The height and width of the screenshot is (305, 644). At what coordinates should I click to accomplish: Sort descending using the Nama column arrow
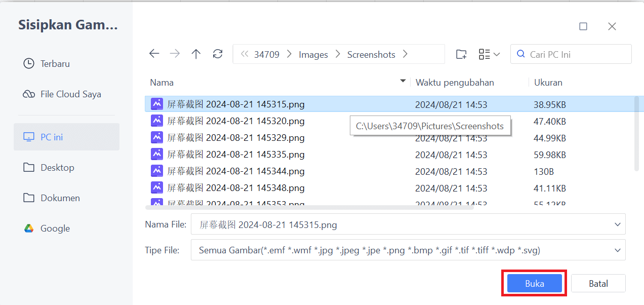[x=402, y=81]
